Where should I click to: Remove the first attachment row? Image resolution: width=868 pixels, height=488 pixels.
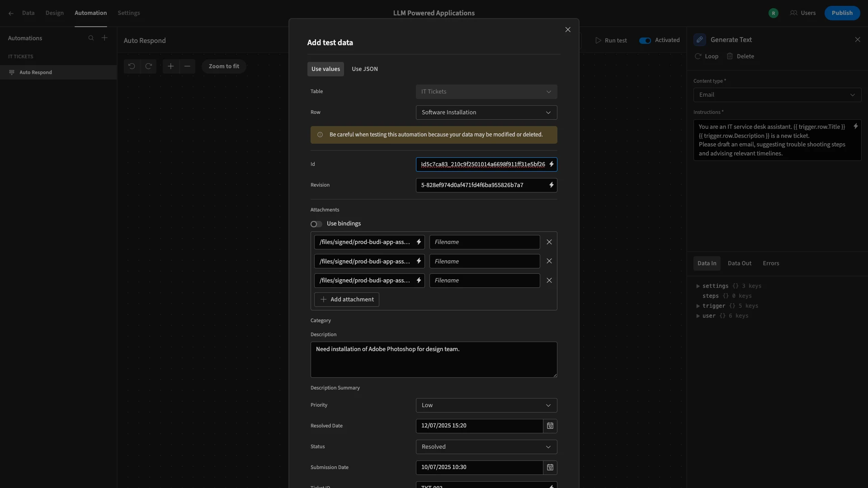549,242
